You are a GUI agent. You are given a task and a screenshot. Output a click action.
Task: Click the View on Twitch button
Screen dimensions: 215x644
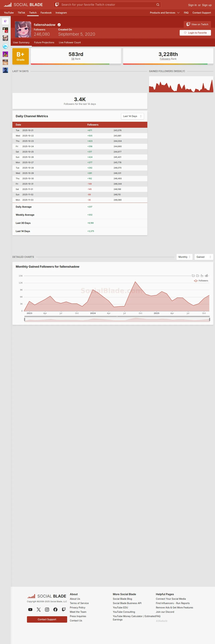pos(197,24)
